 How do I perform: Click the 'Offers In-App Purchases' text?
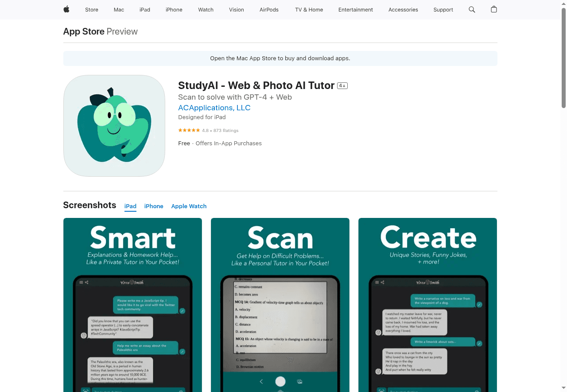[229, 144]
